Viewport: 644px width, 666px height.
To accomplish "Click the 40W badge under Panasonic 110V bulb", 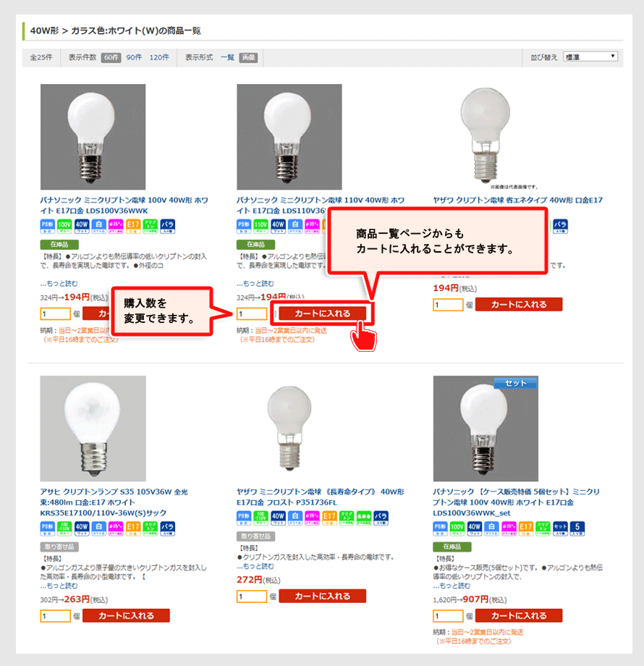I will tap(278, 226).
